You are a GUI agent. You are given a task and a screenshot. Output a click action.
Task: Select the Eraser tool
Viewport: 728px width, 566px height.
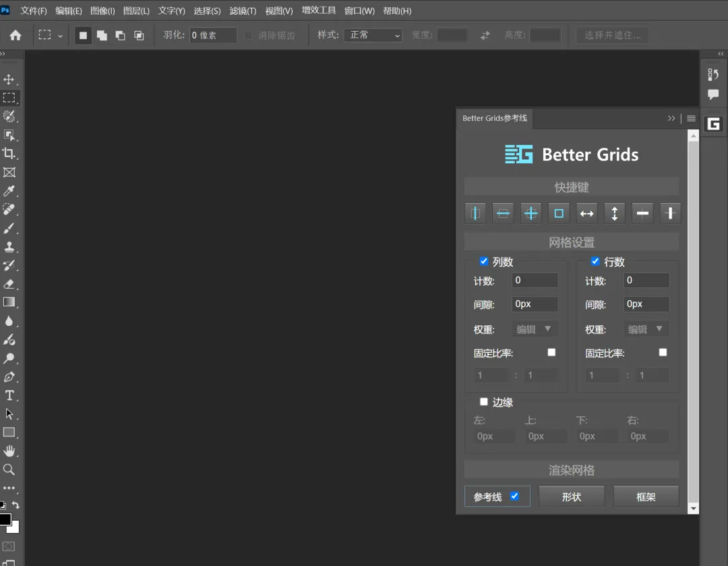(9, 284)
